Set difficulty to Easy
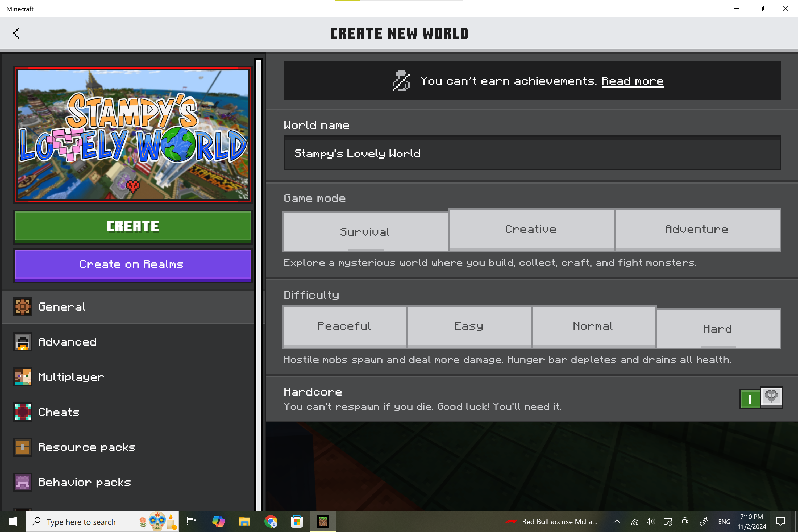The height and width of the screenshot is (532, 798). (x=469, y=326)
